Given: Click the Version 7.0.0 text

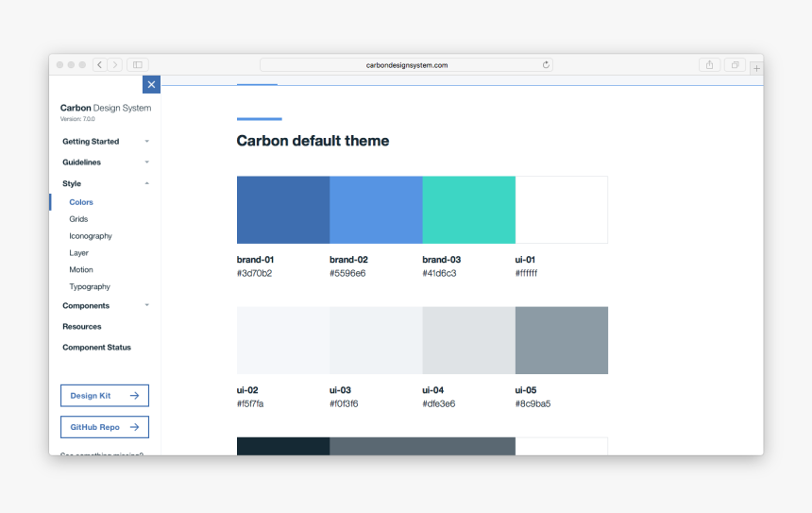Looking at the screenshot, I should (77, 119).
